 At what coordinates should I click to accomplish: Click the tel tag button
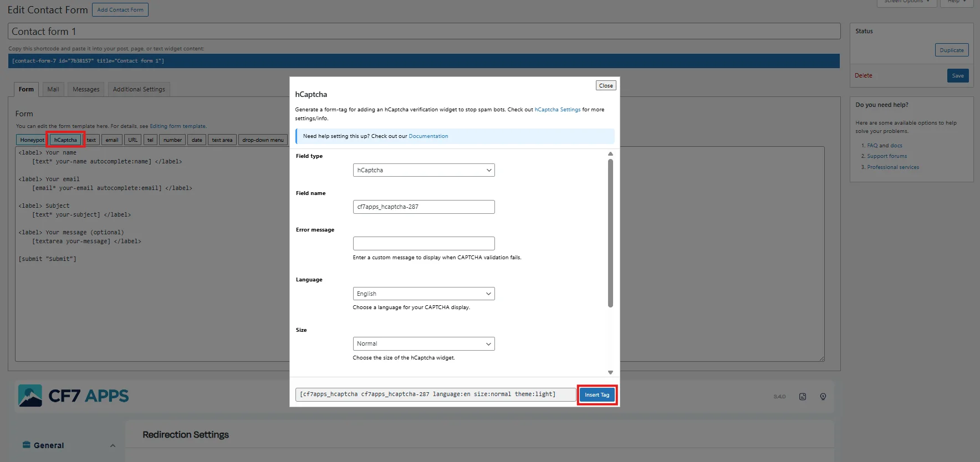[x=150, y=140]
